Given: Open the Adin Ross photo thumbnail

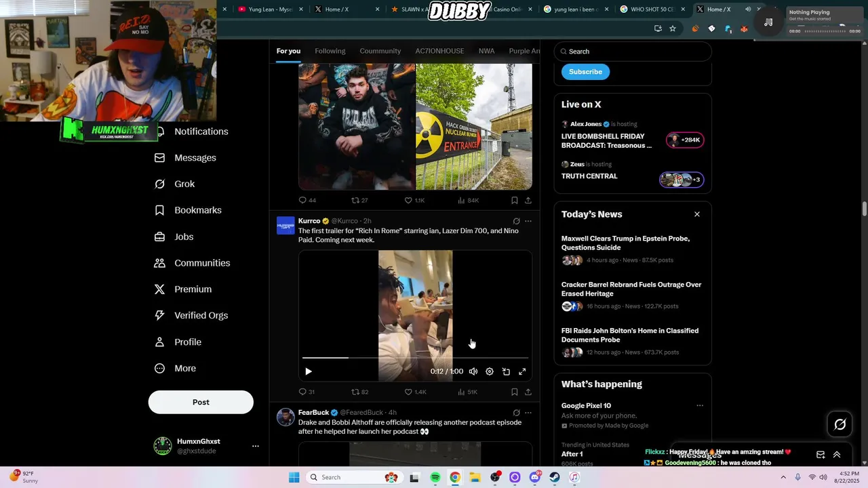Looking at the screenshot, I should click(357, 127).
